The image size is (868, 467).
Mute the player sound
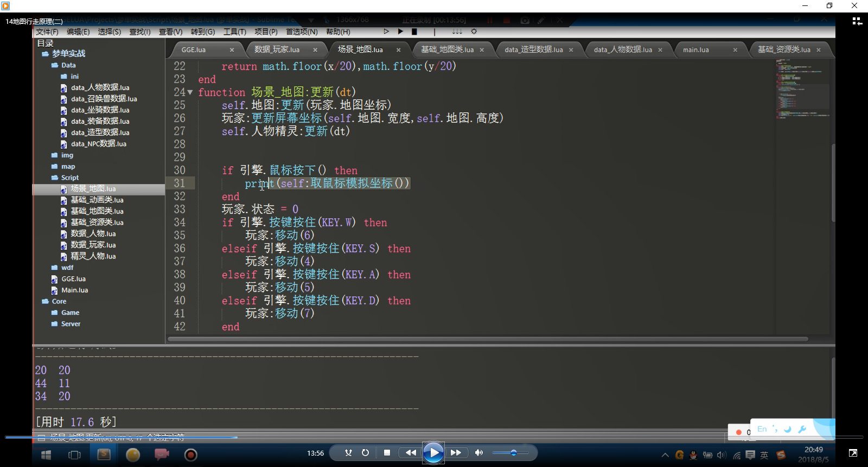point(478,453)
